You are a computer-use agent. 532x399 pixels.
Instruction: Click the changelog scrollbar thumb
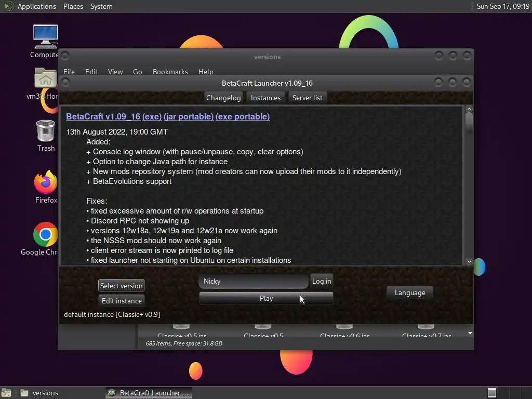coord(469,122)
